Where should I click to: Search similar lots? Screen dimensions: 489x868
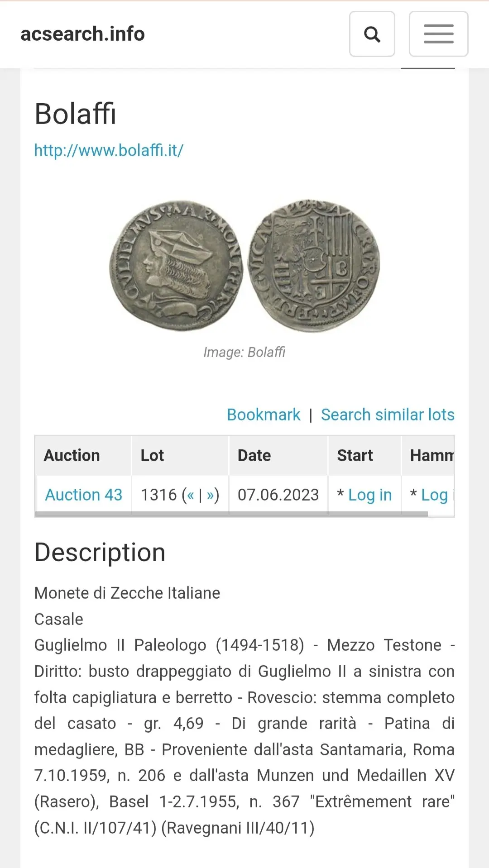pyautogui.click(x=388, y=415)
